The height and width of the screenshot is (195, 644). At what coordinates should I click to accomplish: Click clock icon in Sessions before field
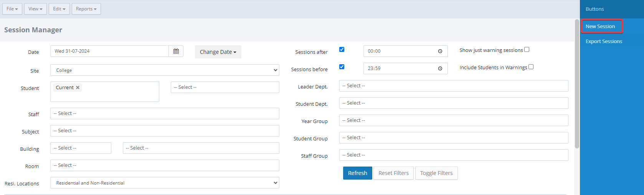[440, 68]
